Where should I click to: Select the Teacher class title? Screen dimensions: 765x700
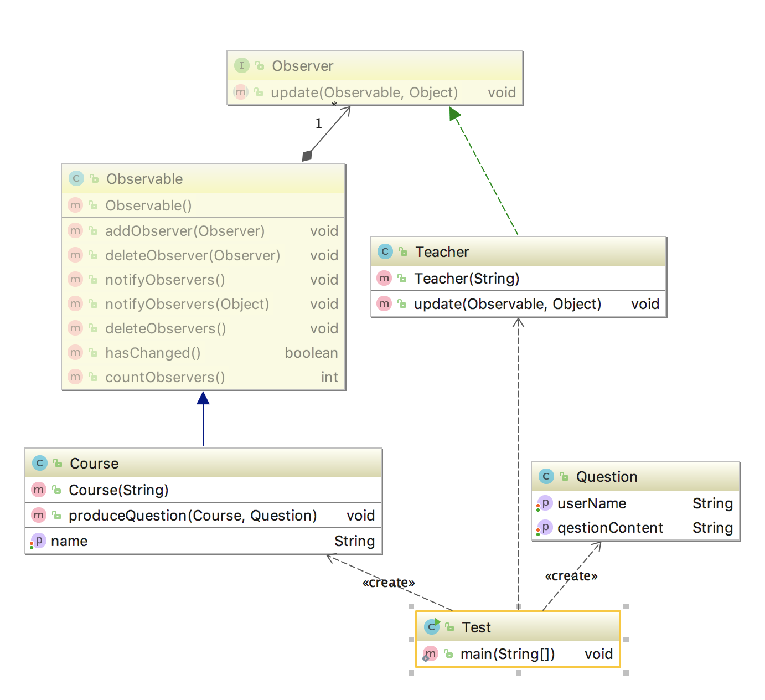442,252
